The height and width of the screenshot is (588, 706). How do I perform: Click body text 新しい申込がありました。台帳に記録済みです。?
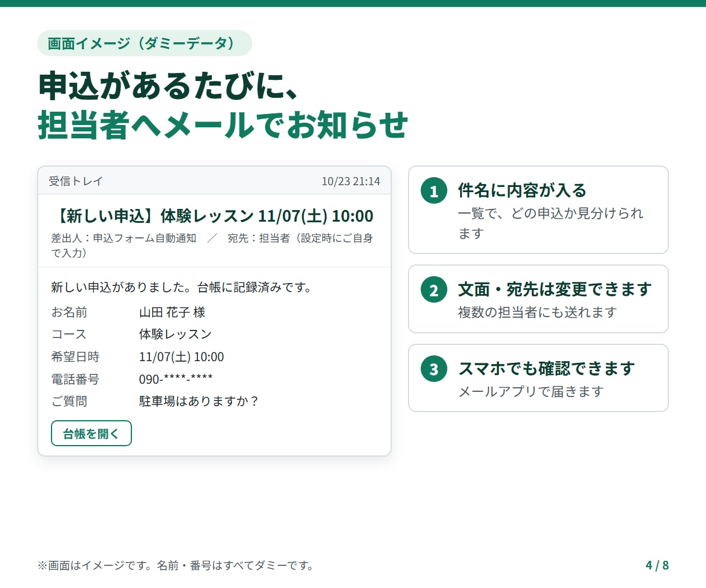[181, 287]
